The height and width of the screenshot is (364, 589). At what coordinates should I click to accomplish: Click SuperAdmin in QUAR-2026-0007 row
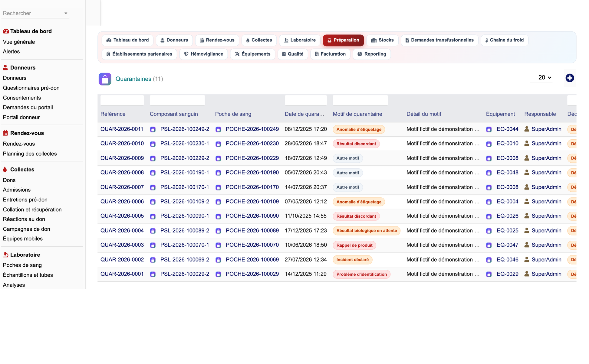pyautogui.click(x=546, y=187)
